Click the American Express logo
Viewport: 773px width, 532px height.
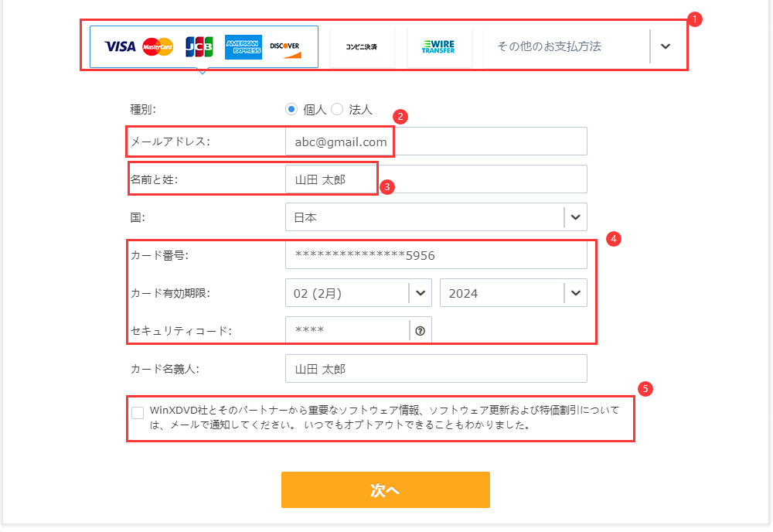coord(243,46)
